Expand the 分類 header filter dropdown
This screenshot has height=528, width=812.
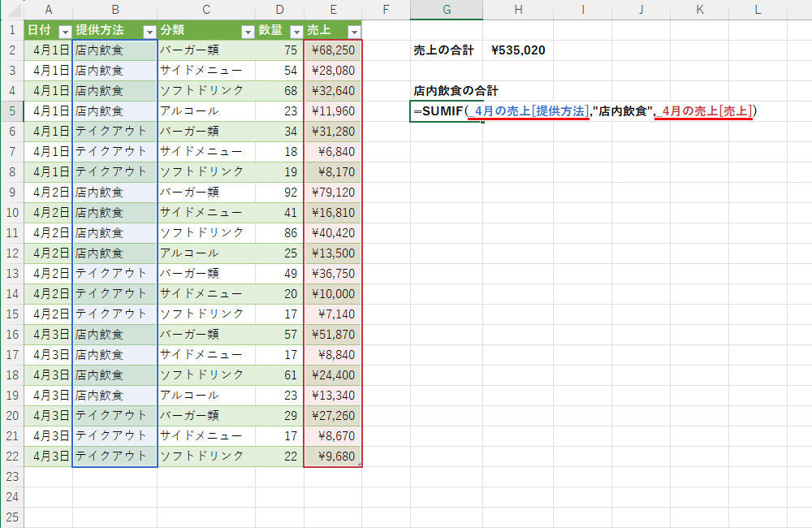pos(248,31)
